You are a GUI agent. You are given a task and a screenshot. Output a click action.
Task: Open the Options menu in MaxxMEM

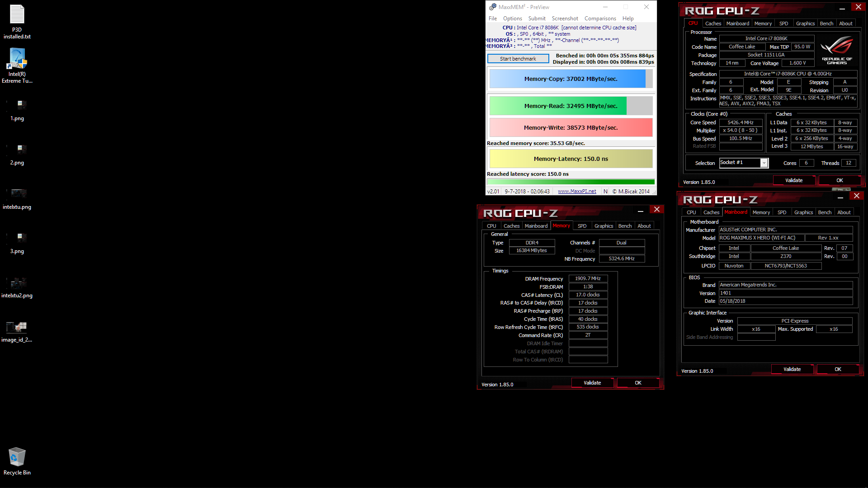pos(513,19)
